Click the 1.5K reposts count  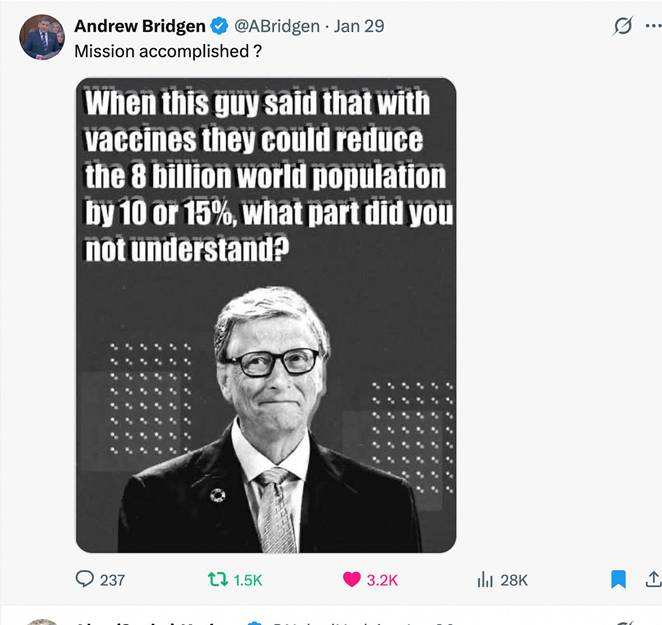coord(248,580)
